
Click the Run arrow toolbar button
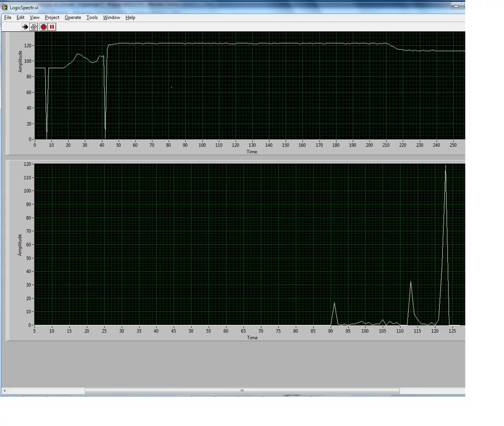pos(25,27)
